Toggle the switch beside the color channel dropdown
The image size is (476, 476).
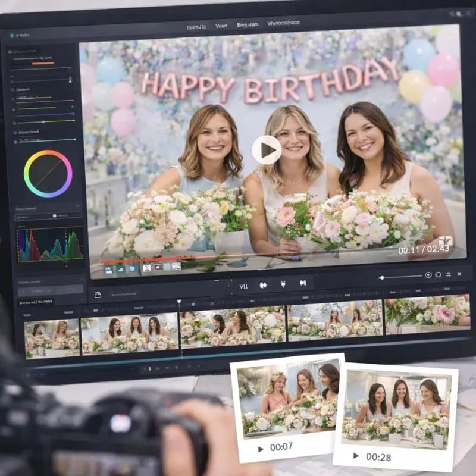(54, 215)
